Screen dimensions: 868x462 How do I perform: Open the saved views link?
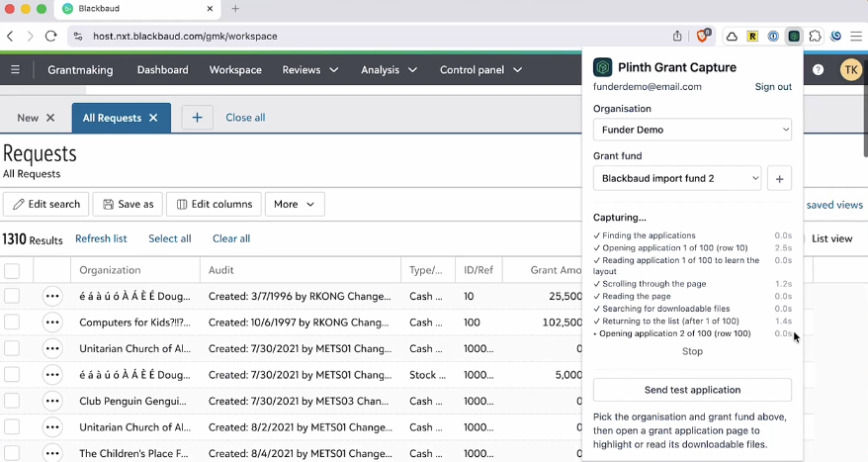(x=834, y=205)
